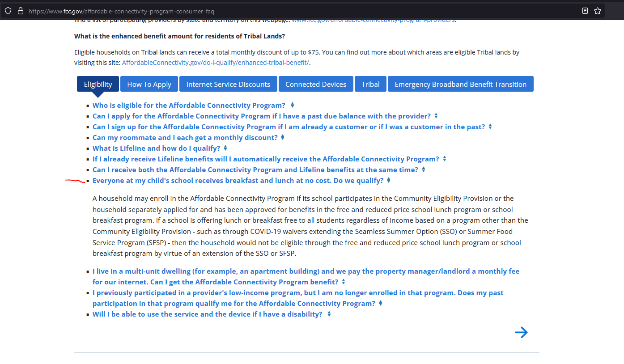Expand question about automatically receiving ACP with Lifeline
The width and height of the screenshot is (624, 364).
266,159
